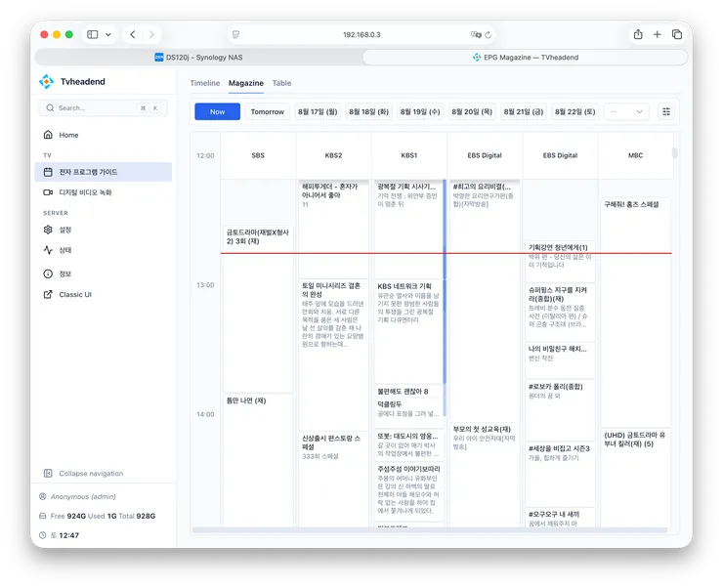Click the Collapse navigation panel icon
This screenshot has height=588, width=723.
tap(48, 474)
